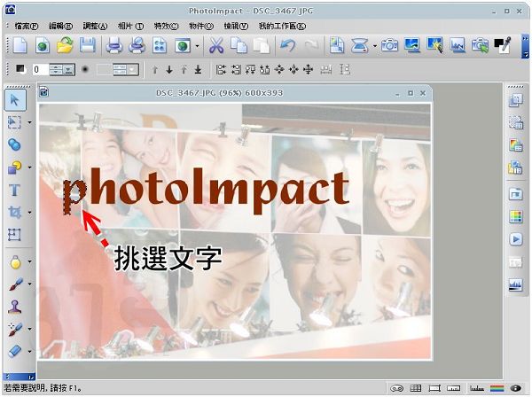Select the sparkle brush tool
The image size is (532, 397).
point(16,329)
